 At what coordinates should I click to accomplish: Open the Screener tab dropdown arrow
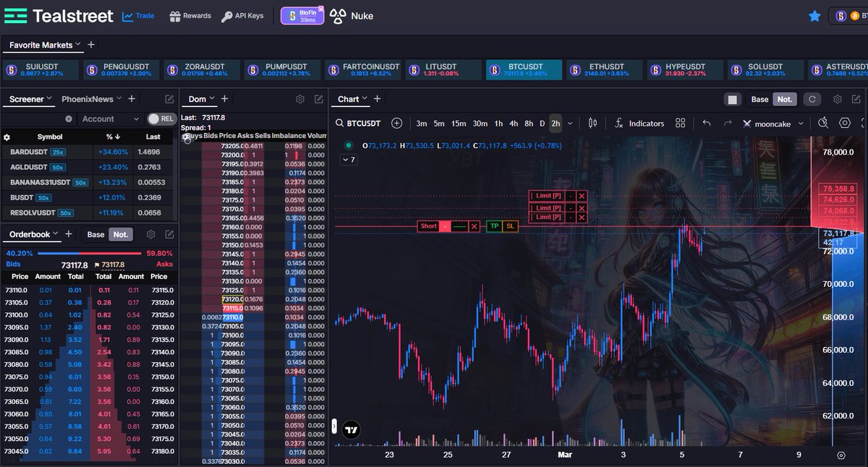(x=50, y=99)
